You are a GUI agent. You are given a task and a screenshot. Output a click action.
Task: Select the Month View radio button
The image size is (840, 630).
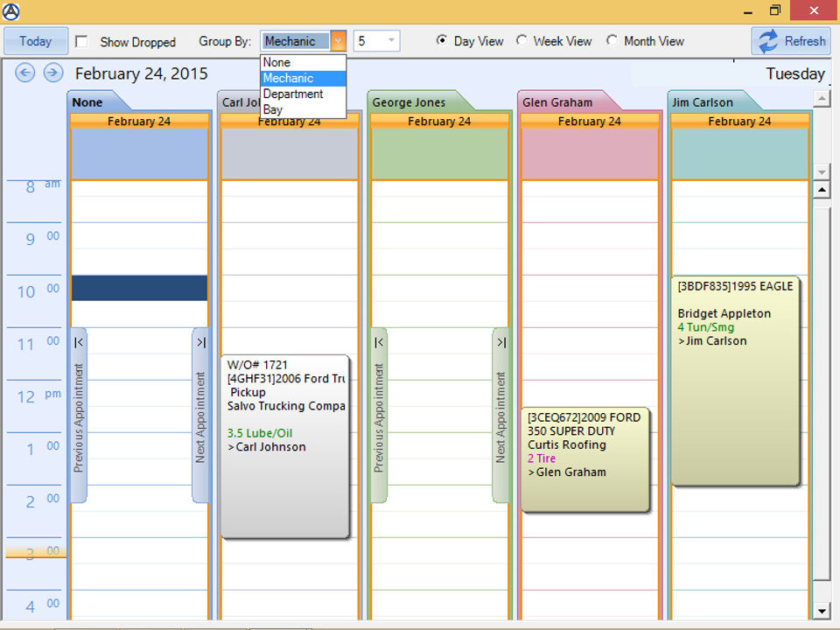(612, 40)
